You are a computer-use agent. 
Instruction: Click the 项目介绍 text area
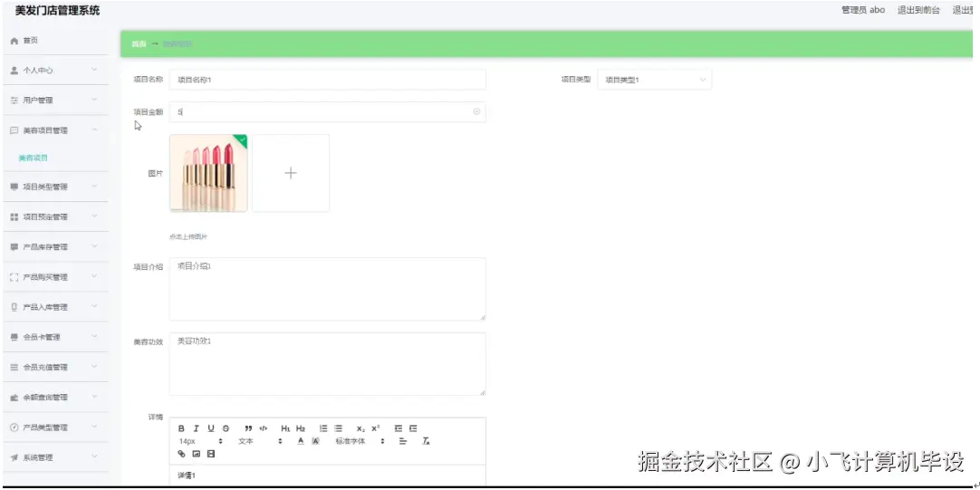coord(328,289)
